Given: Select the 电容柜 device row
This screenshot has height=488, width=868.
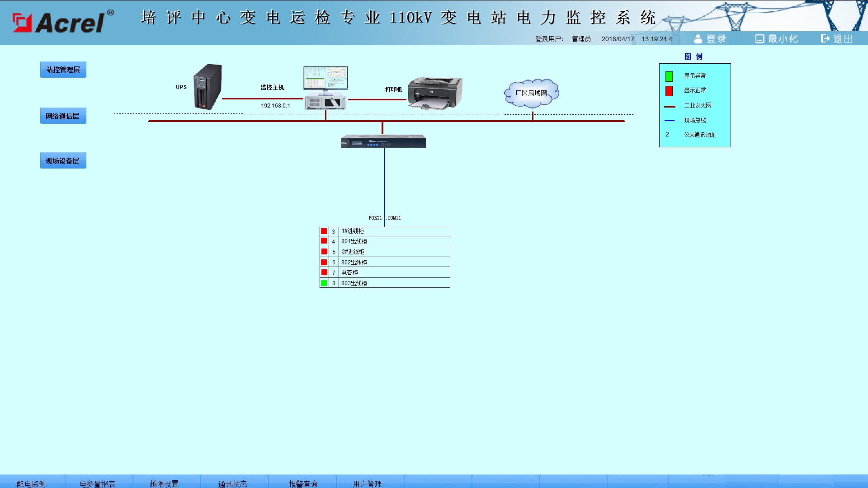Looking at the screenshot, I should (x=385, y=272).
